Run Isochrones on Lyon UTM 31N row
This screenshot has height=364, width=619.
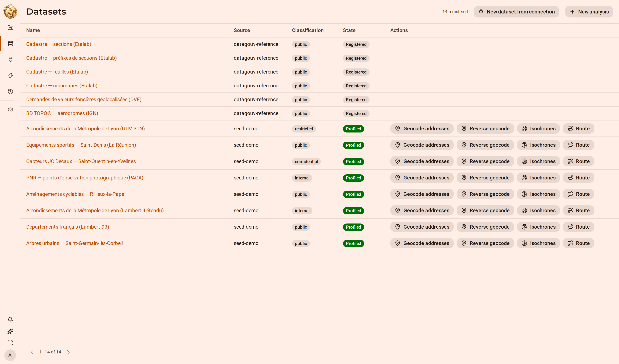click(x=538, y=128)
